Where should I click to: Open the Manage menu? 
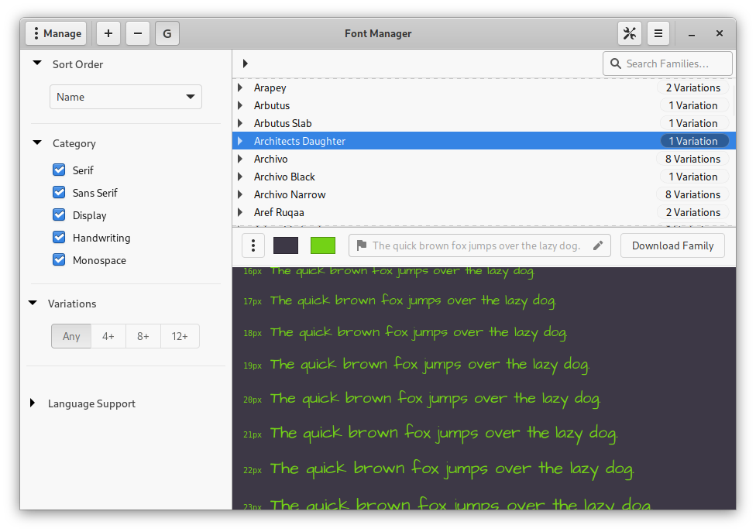click(56, 33)
